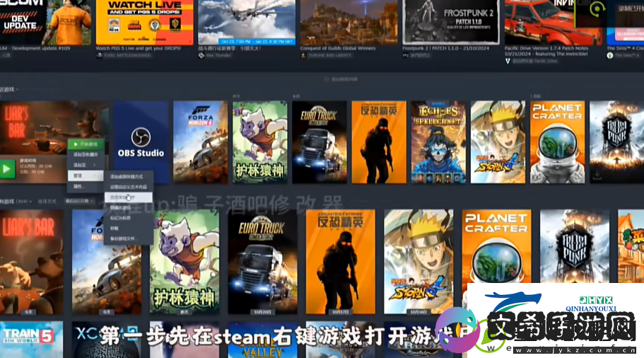
Task: Select 反恐精英 in the recent games row
Action: click(379, 142)
